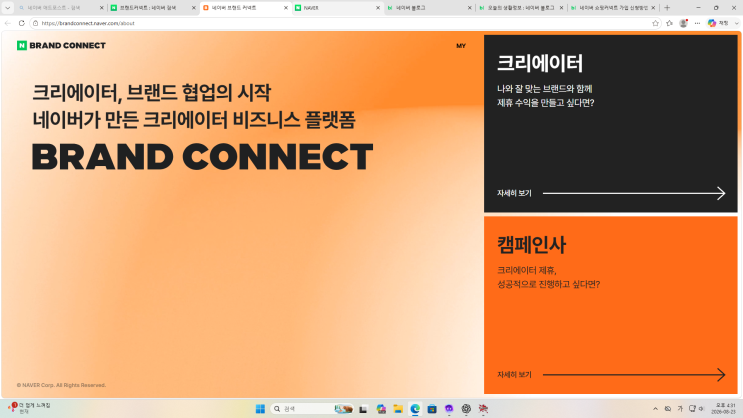743x418 pixels.
Task: Click the address bar URL
Action: point(88,23)
